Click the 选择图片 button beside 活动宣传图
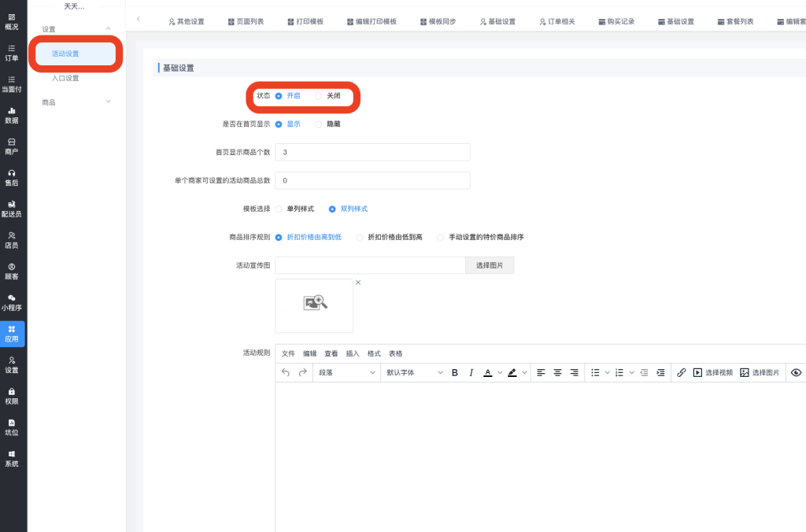 pyautogui.click(x=490, y=266)
